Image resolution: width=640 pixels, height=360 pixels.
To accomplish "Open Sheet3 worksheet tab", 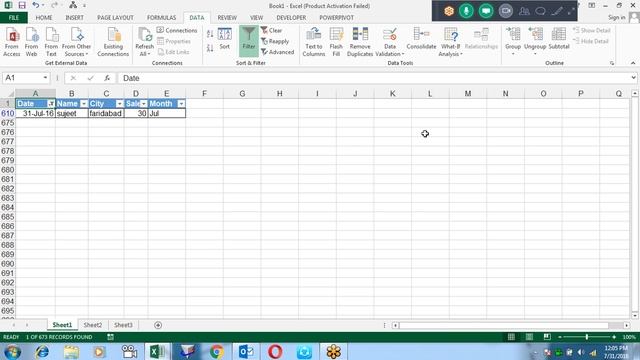I will (123, 325).
